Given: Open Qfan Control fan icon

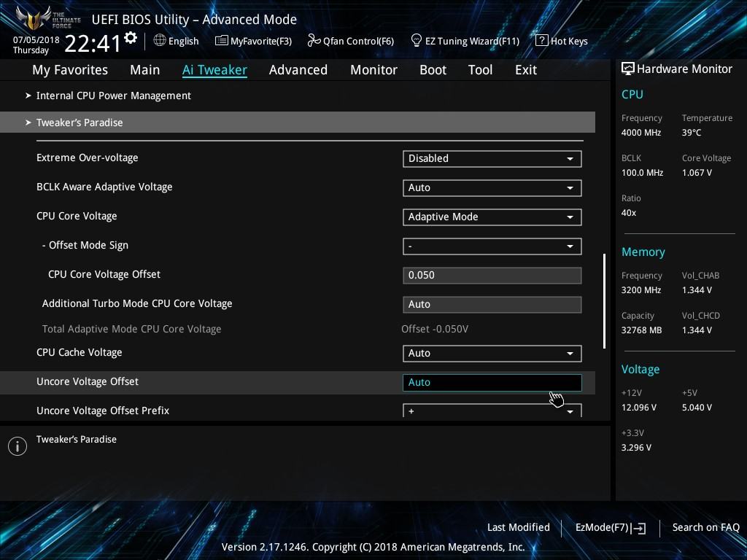Looking at the screenshot, I should [x=314, y=41].
